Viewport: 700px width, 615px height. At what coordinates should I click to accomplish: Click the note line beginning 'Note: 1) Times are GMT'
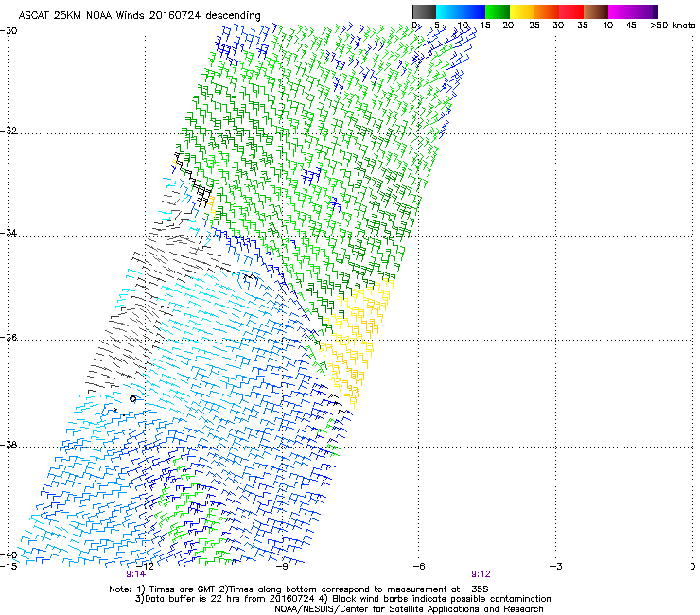(x=298, y=589)
